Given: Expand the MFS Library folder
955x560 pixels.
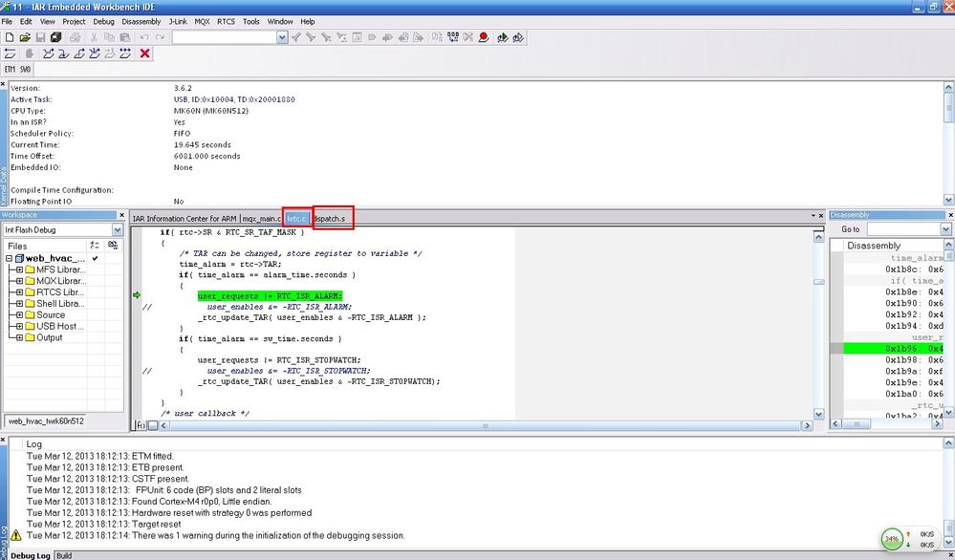Looking at the screenshot, I should [x=19, y=269].
